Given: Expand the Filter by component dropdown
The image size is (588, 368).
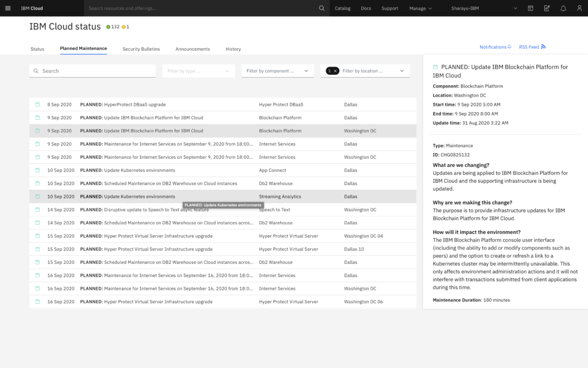Looking at the screenshot, I should point(277,71).
